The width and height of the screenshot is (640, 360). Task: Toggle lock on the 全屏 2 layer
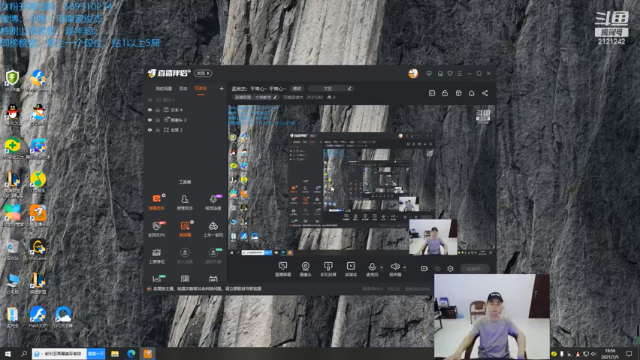click(x=158, y=130)
